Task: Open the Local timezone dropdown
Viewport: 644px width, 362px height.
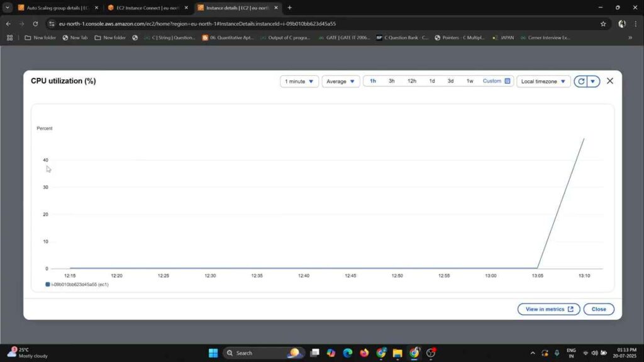Action: click(543, 81)
